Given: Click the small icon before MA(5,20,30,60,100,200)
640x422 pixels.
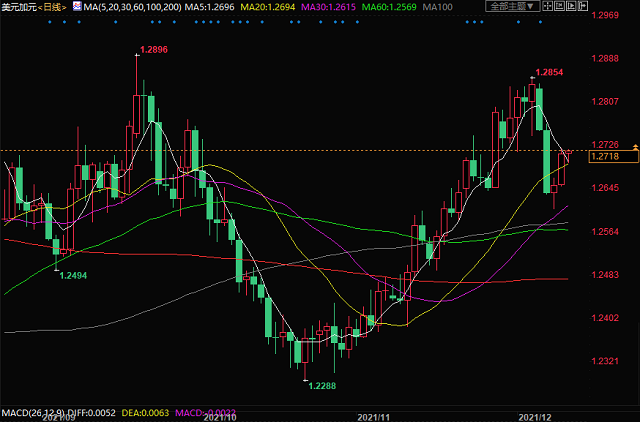Looking at the screenshot, I should pos(77,7).
